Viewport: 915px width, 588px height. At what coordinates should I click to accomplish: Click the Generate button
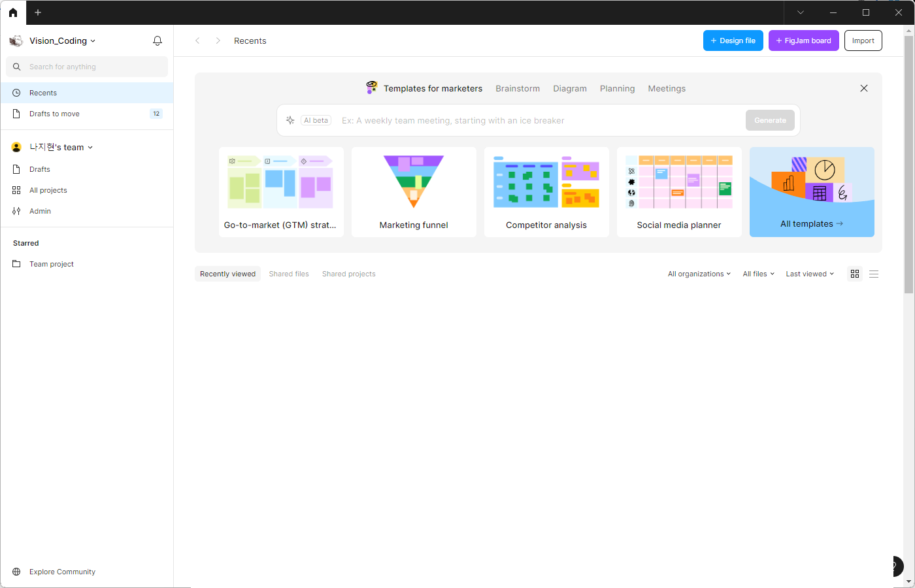[x=770, y=120]
